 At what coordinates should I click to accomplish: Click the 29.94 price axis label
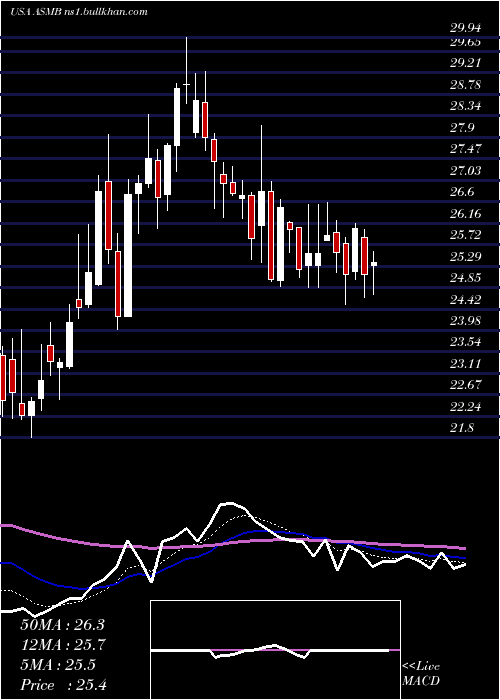pyautogui.click(x=466, y=29)
